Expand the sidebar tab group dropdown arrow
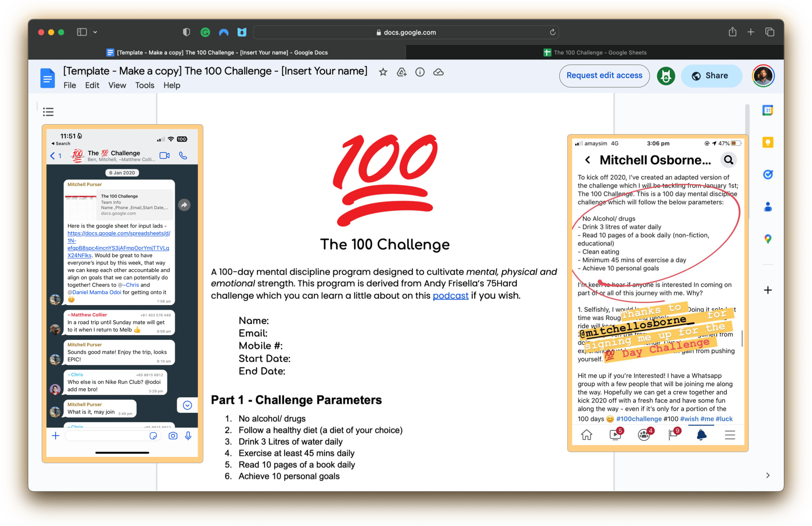Screen dimensions: 812x526 (x=95, y=32)
